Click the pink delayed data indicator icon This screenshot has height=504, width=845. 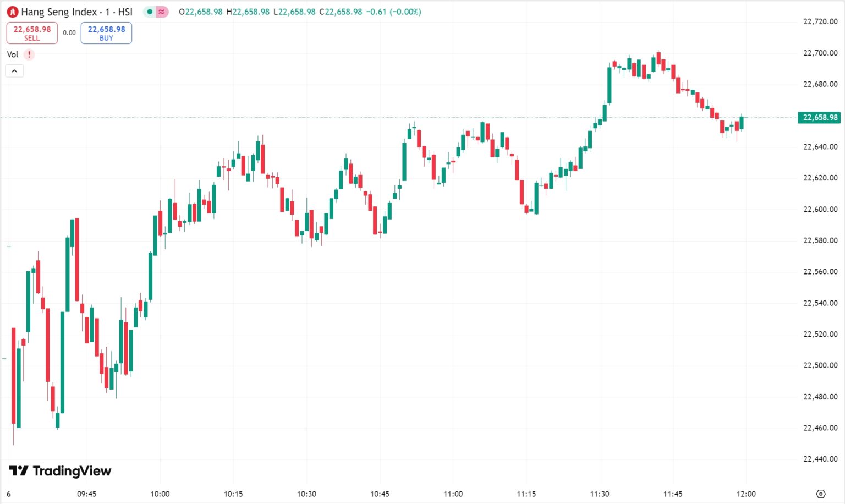pyautogui.click(x=162, y=12)
